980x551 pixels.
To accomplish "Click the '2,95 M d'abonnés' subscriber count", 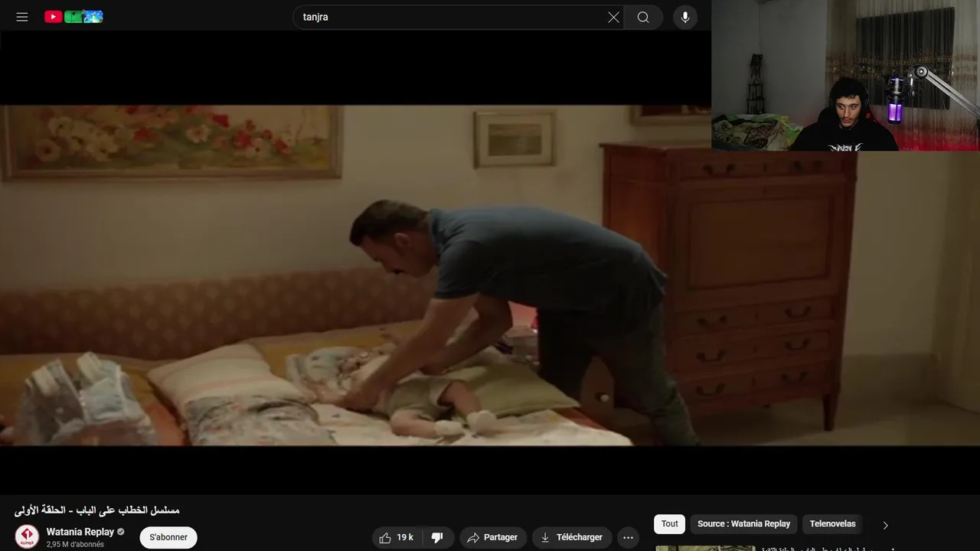I will pyautogui.click(x=75, y=545).
